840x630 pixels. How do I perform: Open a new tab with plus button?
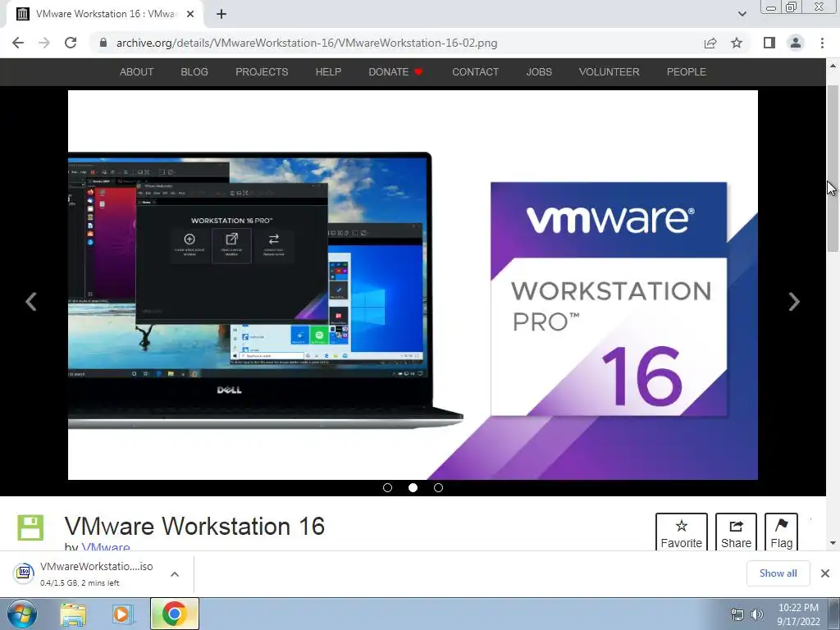221,14
